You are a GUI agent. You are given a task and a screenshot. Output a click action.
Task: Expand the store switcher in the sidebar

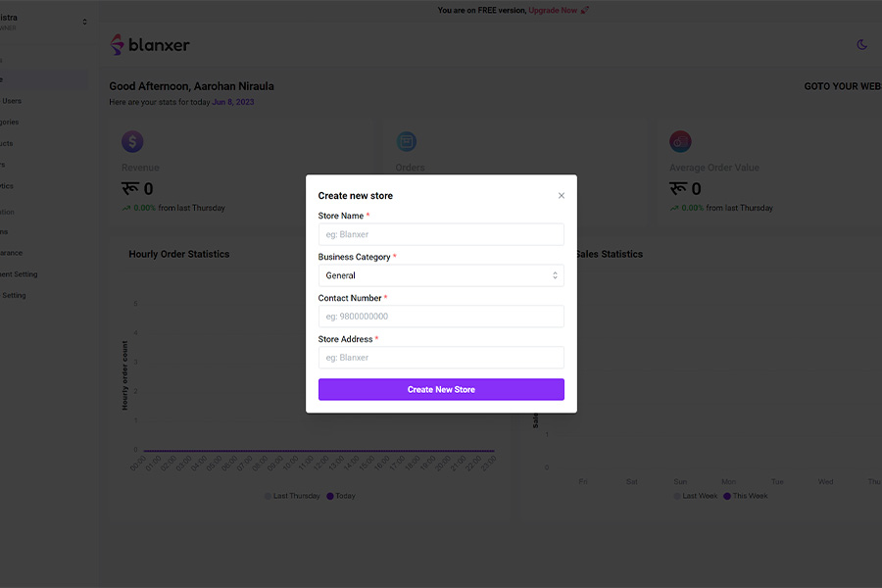tap(84, 22)
